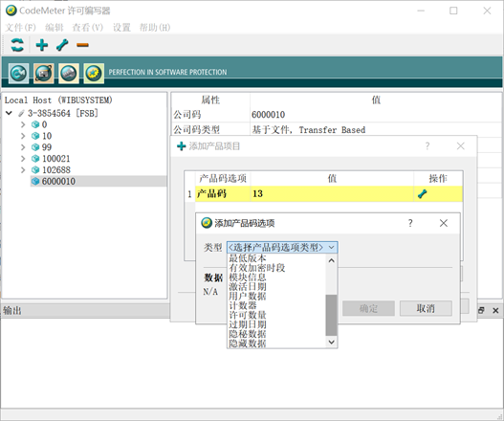The image size is (504, 421).
Task: Close the 添加产品项目 dialog
Action: [x=461, y=146]
